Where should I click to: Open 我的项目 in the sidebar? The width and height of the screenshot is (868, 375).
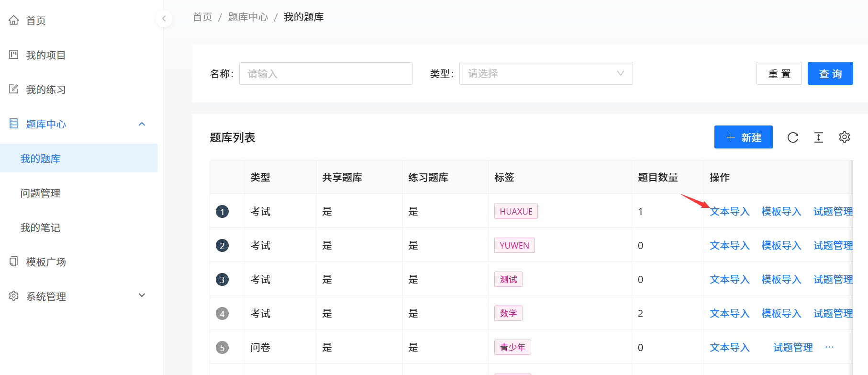[46, 55]
